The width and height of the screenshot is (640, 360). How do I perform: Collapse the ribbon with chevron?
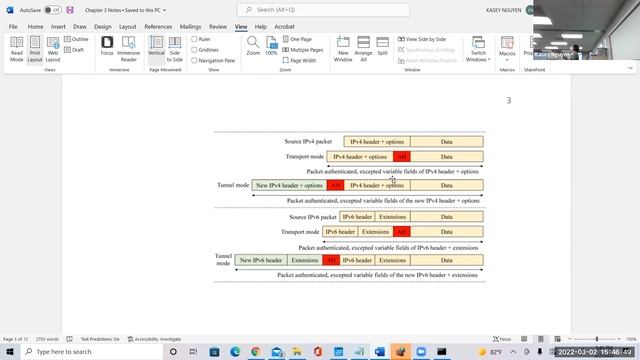pos(630,68)
